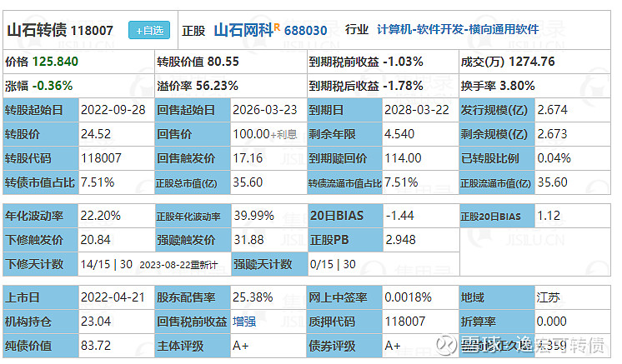
Task: Click the 上市日 date 2022-04-21
Action: coord(113,297)
